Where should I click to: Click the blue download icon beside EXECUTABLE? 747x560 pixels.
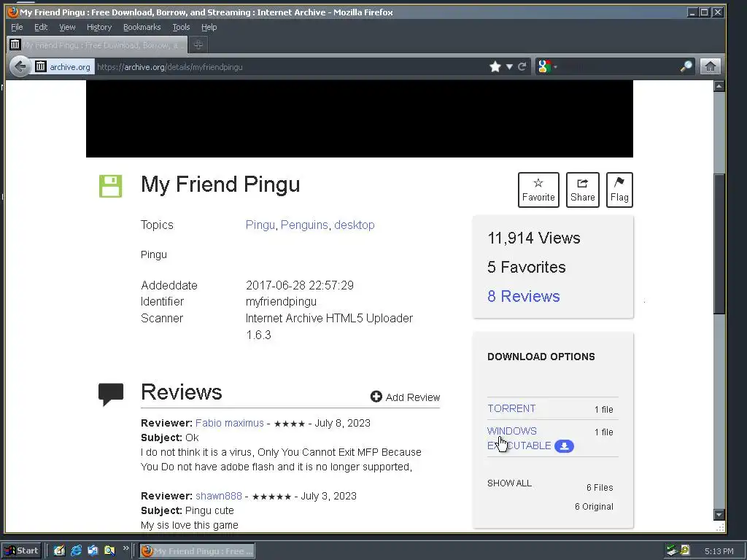pos(564,446)
